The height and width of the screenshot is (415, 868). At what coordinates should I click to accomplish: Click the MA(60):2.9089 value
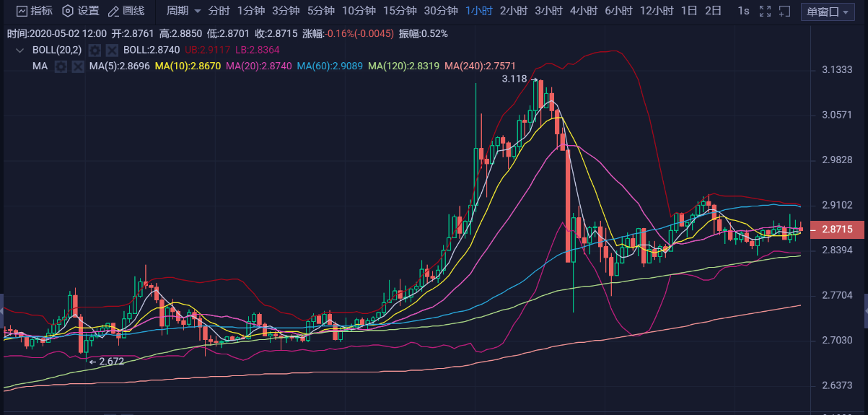tap(330, 66)
